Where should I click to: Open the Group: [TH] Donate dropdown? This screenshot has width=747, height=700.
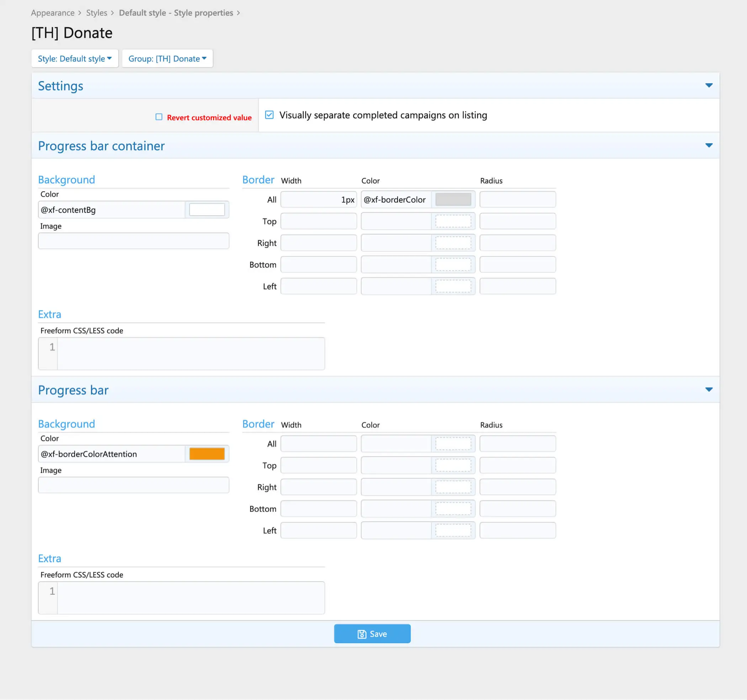(167, 59)
